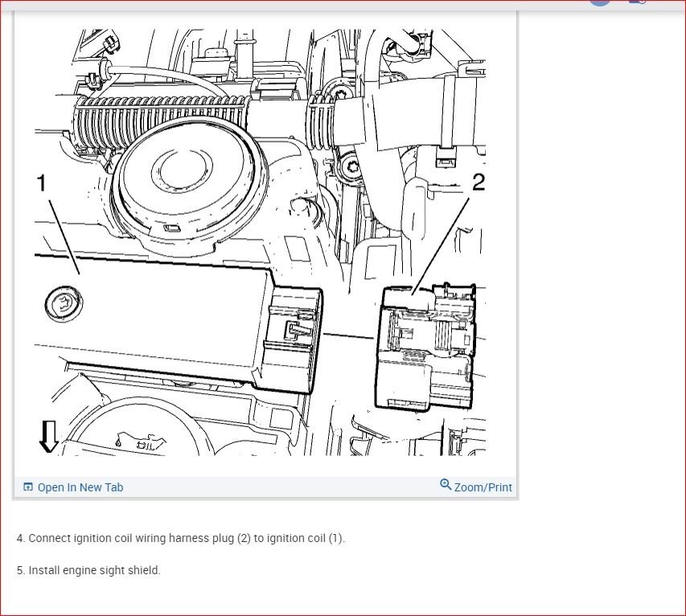Image resolution: width=686 pixels, height=616 pixels.
Task: Click the magnifier icon beside Zoom/Print
Action: [446, 484]
